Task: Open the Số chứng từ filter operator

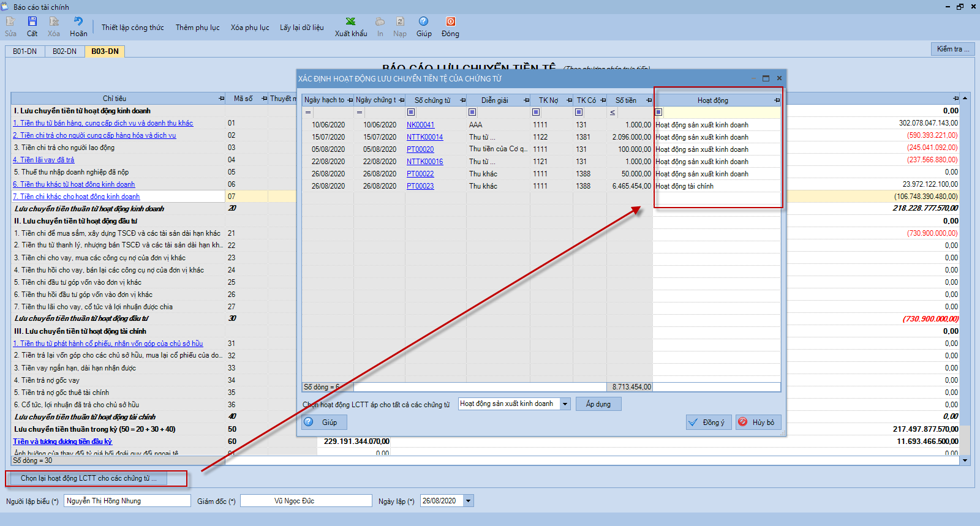Action: tap(411, 112)
